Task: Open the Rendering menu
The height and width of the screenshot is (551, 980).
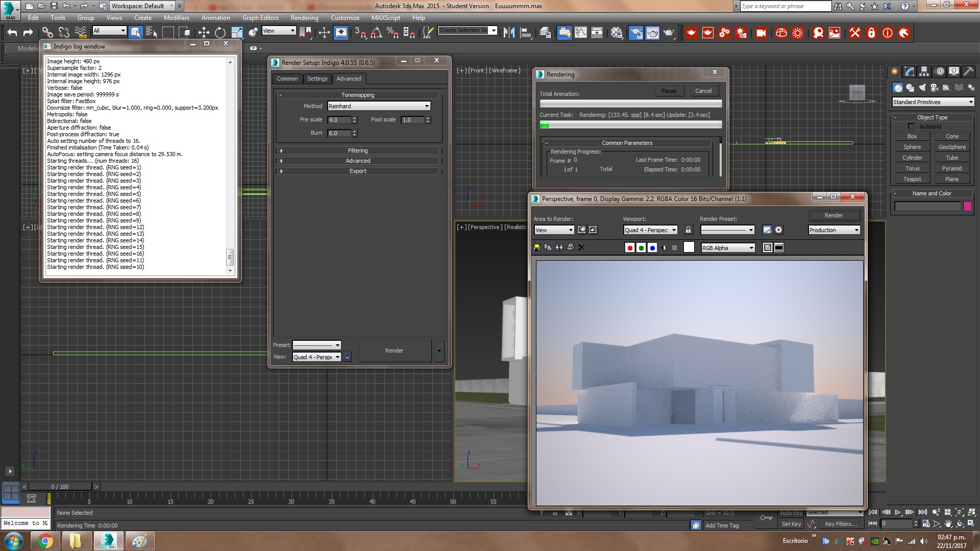Action: tap(304, 17)
